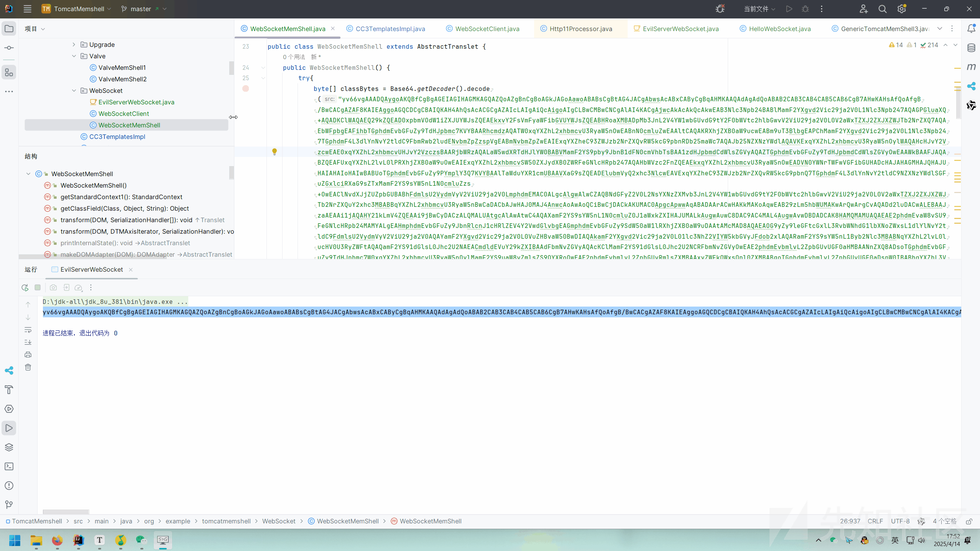
Task: Toggle breakpoint beside classBytes line
Action: 246,89
